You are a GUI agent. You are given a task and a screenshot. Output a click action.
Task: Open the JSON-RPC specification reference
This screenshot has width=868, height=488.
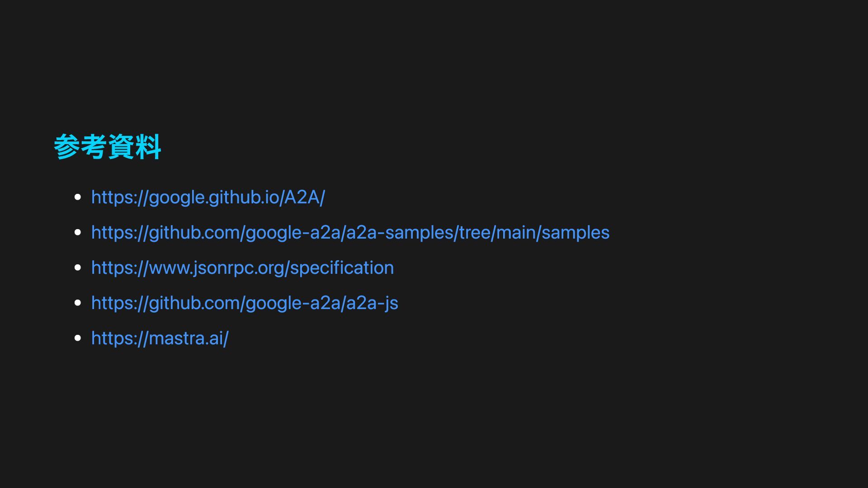pyautogui.click(x=243, y=268)
